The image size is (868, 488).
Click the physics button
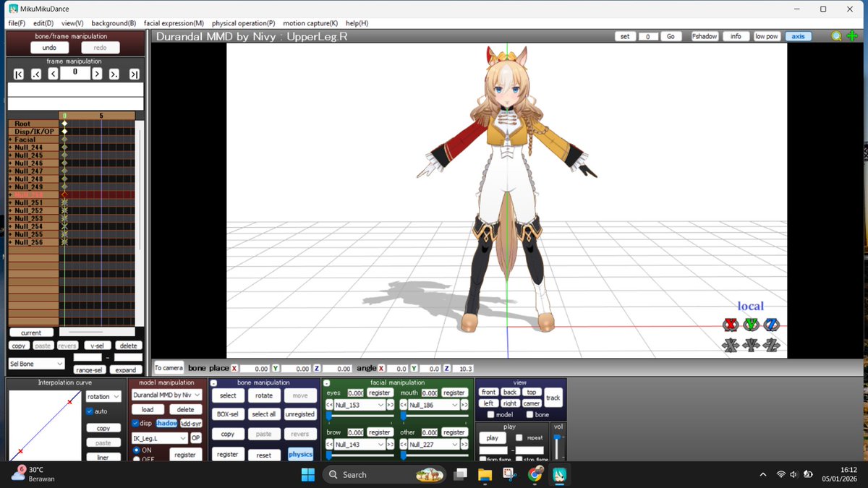coord(300,454)
